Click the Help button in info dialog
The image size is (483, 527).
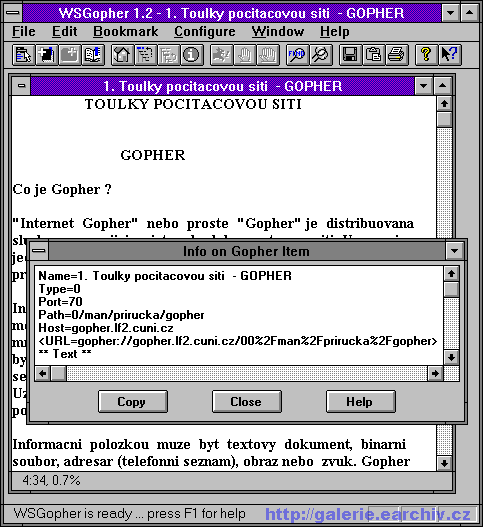(x=360, y=401)
